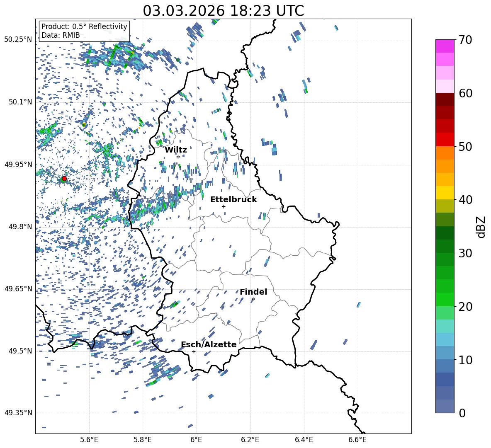This screenshot has width=491, height=448.
Task: Click the cross marker below Findel label
Action: 253,299
